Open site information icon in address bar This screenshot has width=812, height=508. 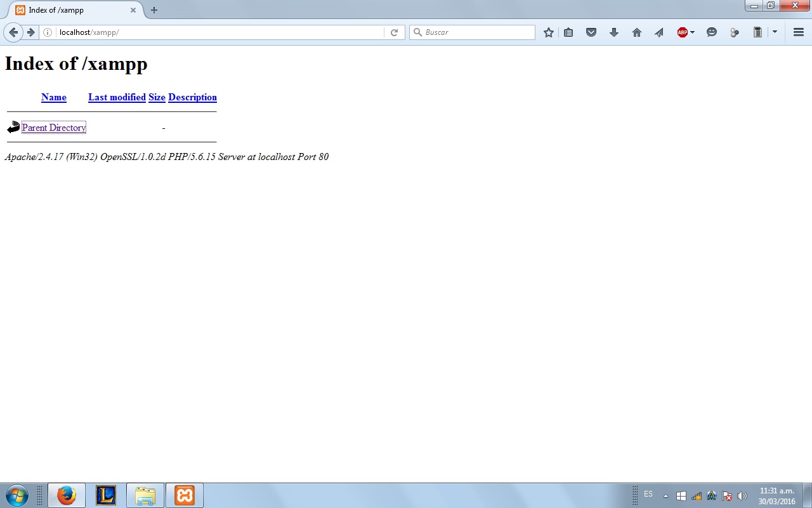pyautogui.click(x=48, y=32)
